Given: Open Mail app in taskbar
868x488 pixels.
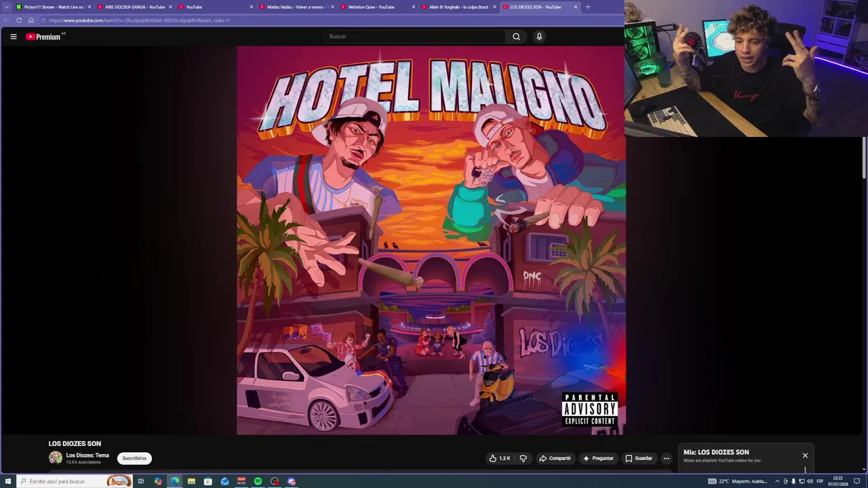Looking at the screenshot, I should coord(224,481).
